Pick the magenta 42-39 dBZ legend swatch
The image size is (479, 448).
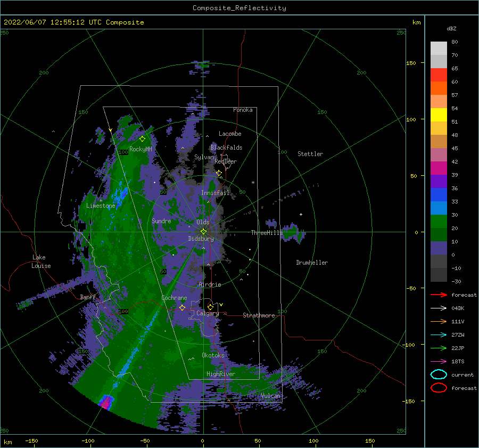[439, 168]
